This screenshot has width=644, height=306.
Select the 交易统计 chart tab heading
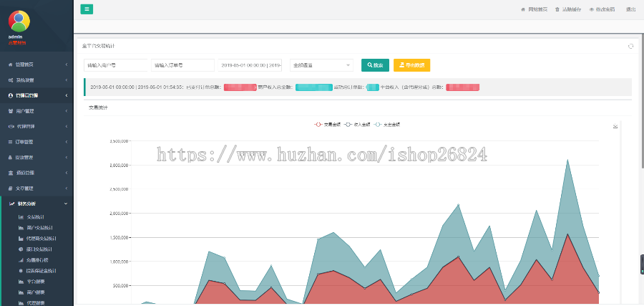pyautogui.click(x=99, y=107)
